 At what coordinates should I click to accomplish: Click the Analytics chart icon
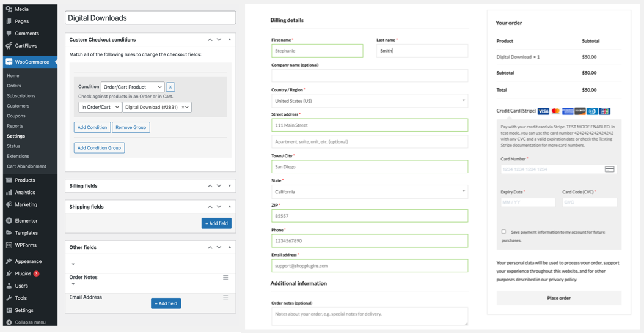[9, 192]
